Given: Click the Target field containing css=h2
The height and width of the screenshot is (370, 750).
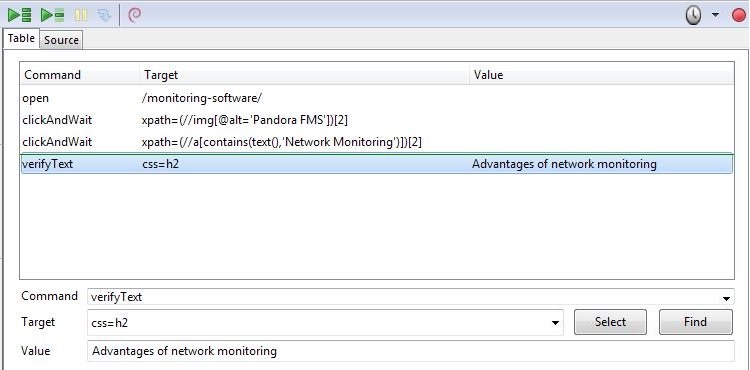Looking at the screenshot, I should 325,323.
